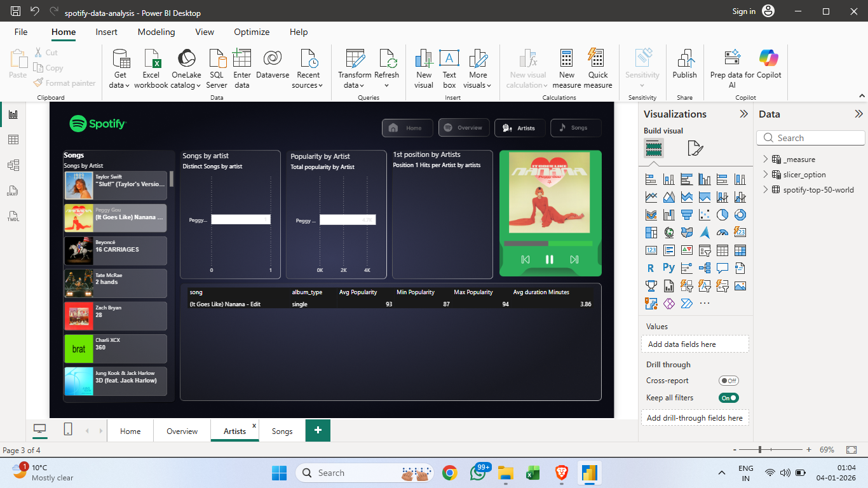The image size is (868, 488).
Task: Add a new report page
Action: pos(318,430)
